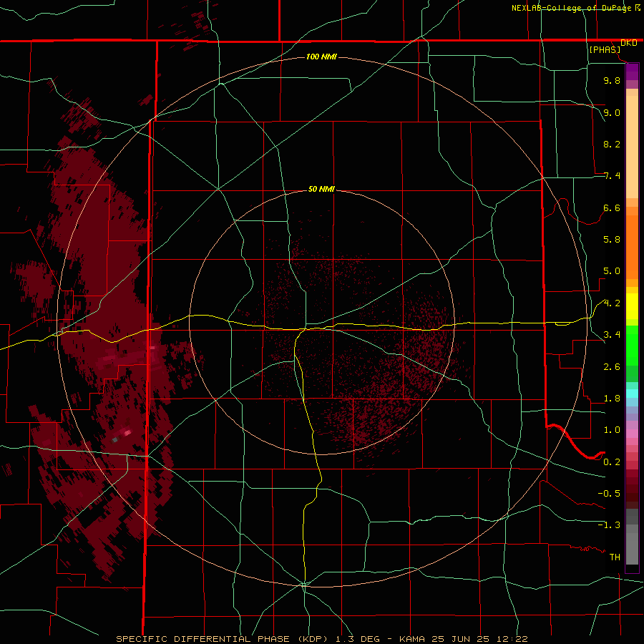This screenshot has width=644, height=644.
Task: Click the TH legend label
Action: click(x=615, y=557)
